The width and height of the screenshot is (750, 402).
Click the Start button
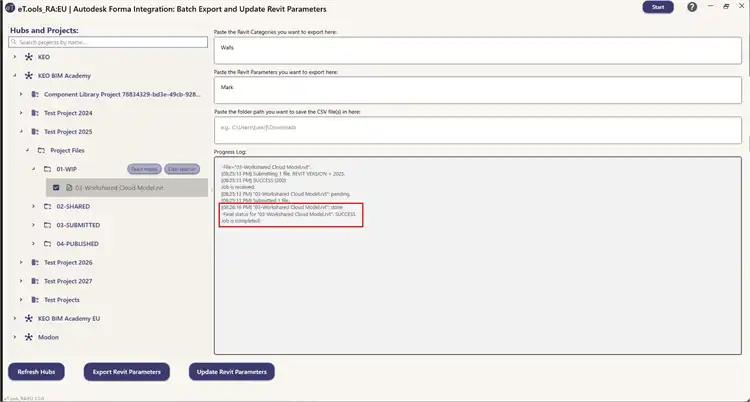(x=658, y=7)
